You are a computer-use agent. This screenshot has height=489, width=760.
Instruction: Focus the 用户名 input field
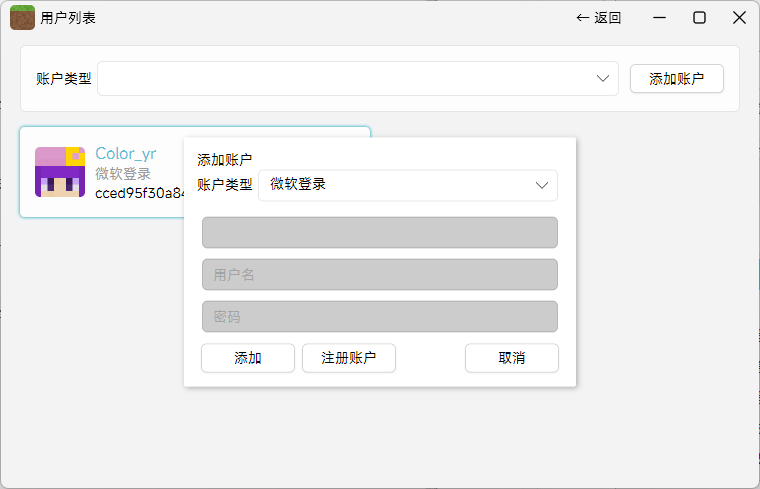379,274
